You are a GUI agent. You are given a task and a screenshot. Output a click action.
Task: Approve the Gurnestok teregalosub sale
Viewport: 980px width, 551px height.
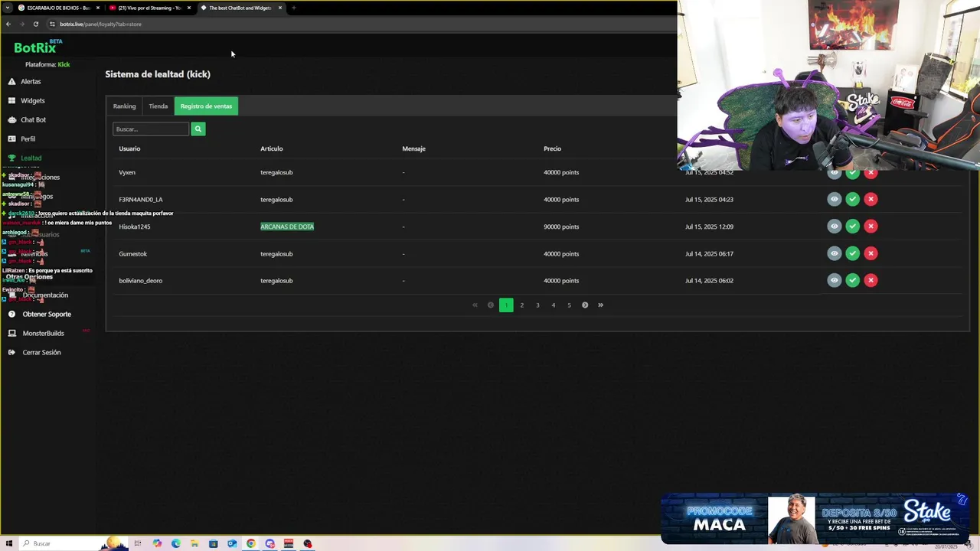853,253
